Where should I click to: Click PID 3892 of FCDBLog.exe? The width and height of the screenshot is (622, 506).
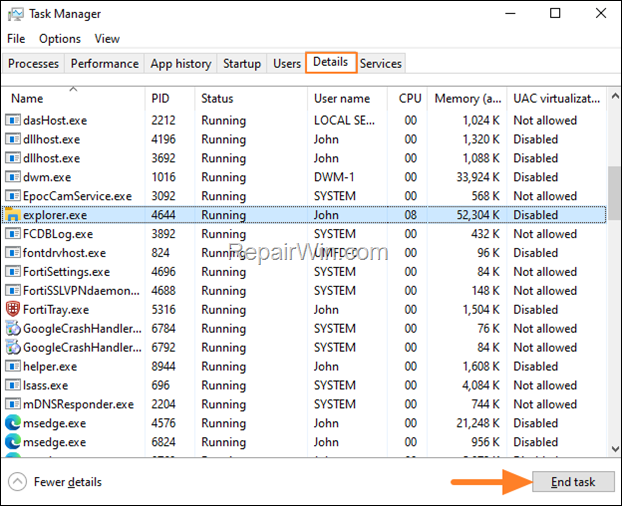pos(163,234)
